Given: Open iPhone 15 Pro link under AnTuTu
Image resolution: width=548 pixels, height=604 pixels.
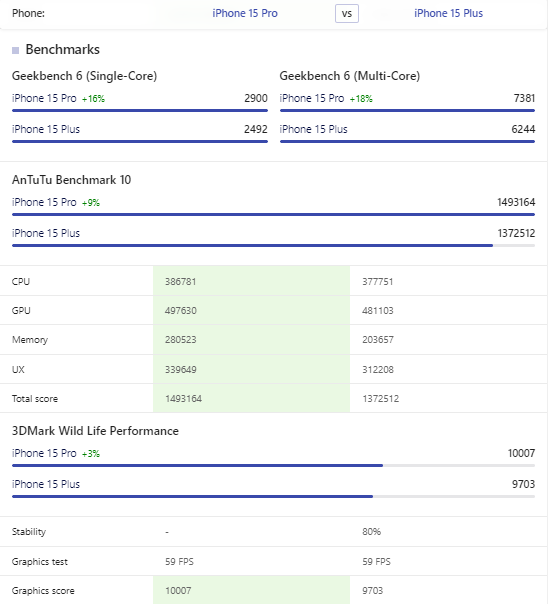Looking at the screenshot, I should [44, 202].
